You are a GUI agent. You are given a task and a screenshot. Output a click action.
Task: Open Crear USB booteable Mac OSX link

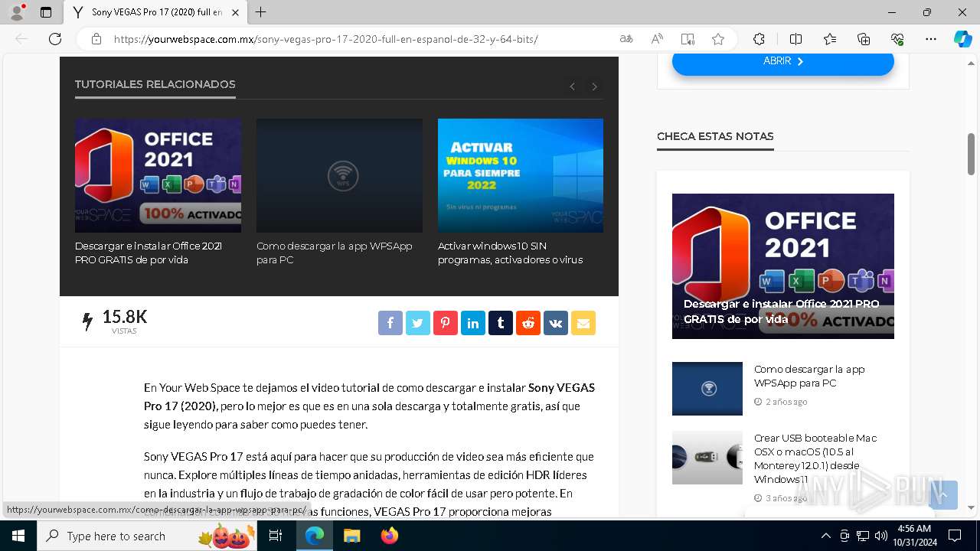click(x=815, y=458)
